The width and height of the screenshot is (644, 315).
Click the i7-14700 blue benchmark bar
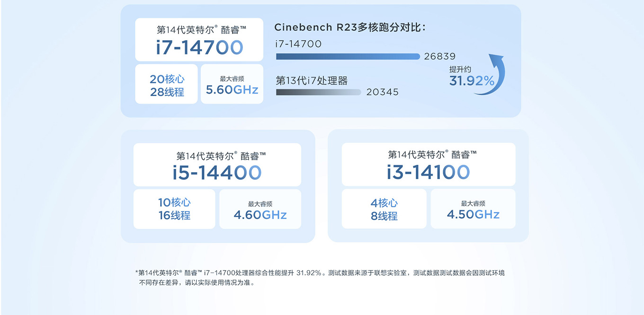348,57
